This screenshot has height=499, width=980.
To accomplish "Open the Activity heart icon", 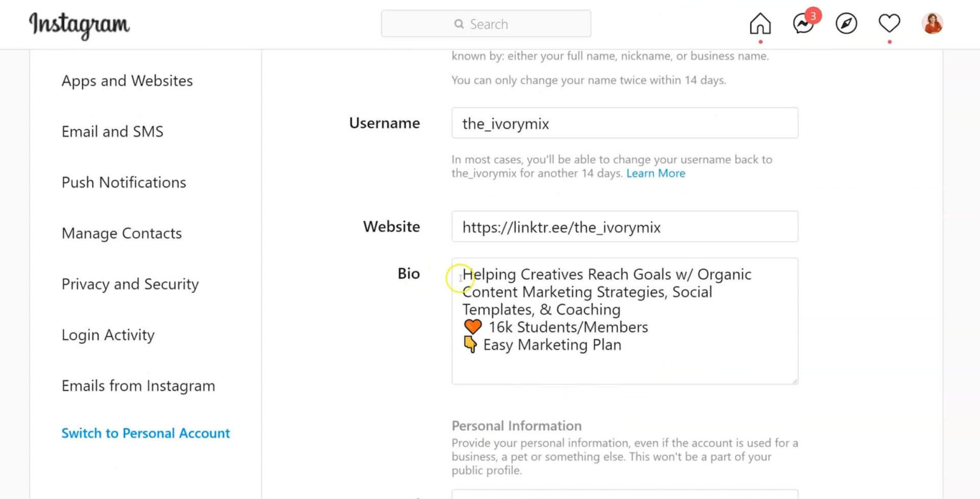I will [x=889, y=24].
